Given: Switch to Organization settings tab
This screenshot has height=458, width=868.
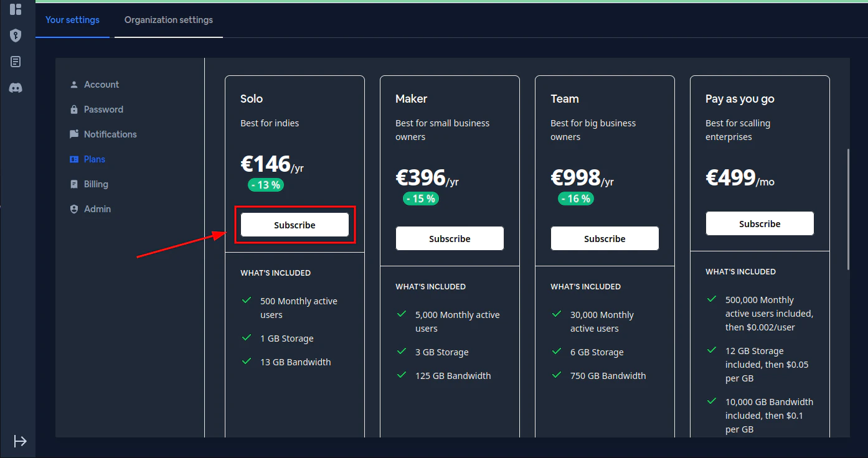Looking at the screenshot, I should coord(169,20).
